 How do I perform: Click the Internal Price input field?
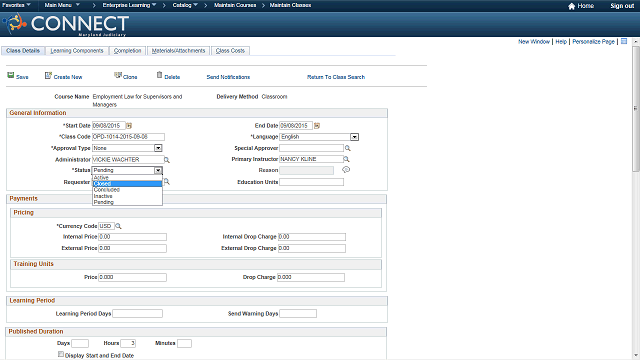[132, 237]
